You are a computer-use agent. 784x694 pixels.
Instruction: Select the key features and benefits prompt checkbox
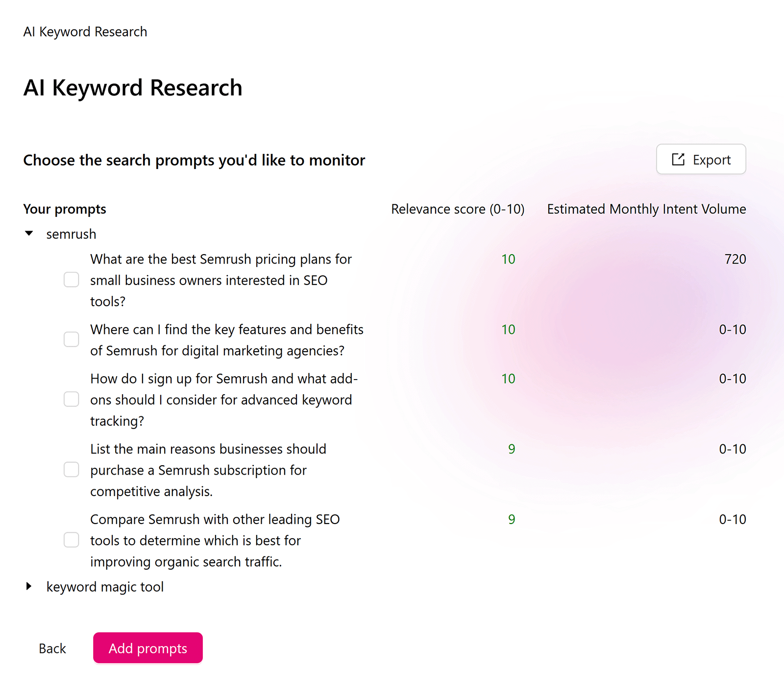coord(72,339)
